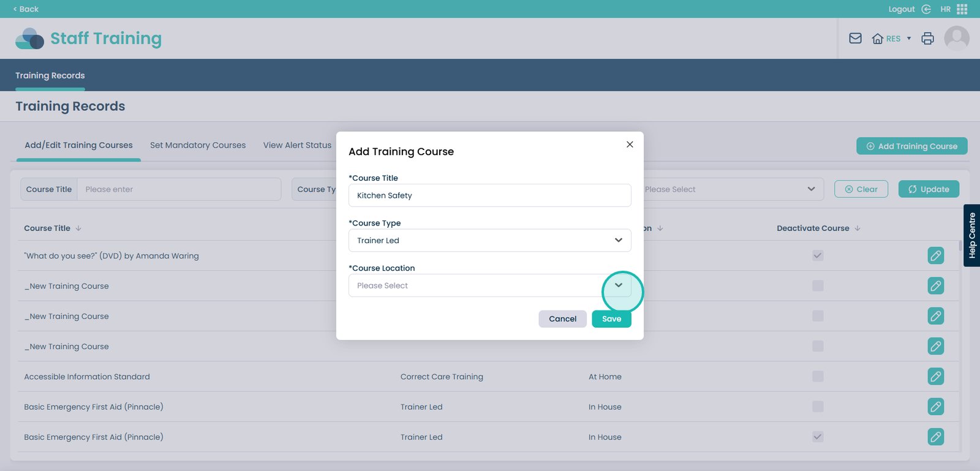Switch to Add/Edit Training Courses tab
This screenshot has width=980, height=471.
(78, 145)
